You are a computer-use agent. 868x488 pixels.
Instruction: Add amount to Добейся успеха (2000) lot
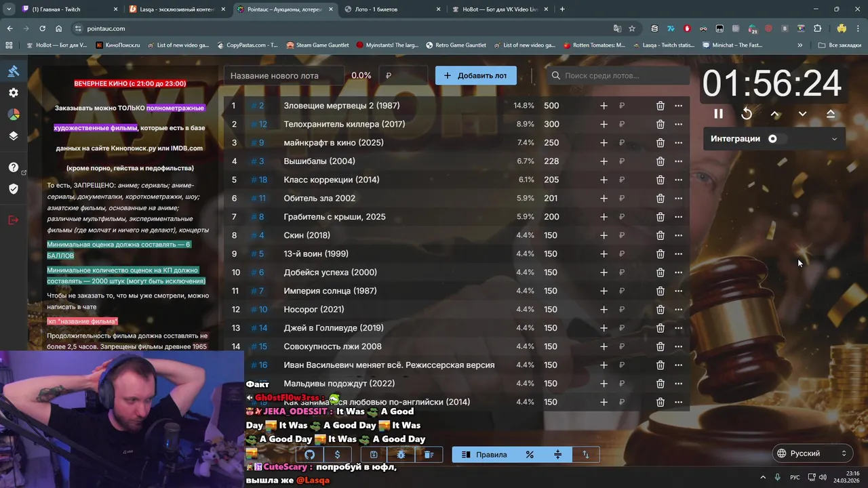click(604, 272)
